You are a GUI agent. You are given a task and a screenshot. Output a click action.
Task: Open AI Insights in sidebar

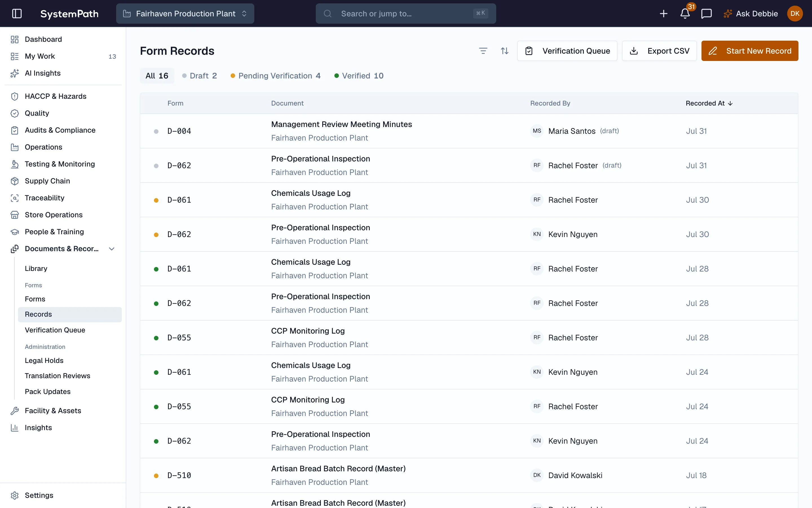tap(63, 73)
